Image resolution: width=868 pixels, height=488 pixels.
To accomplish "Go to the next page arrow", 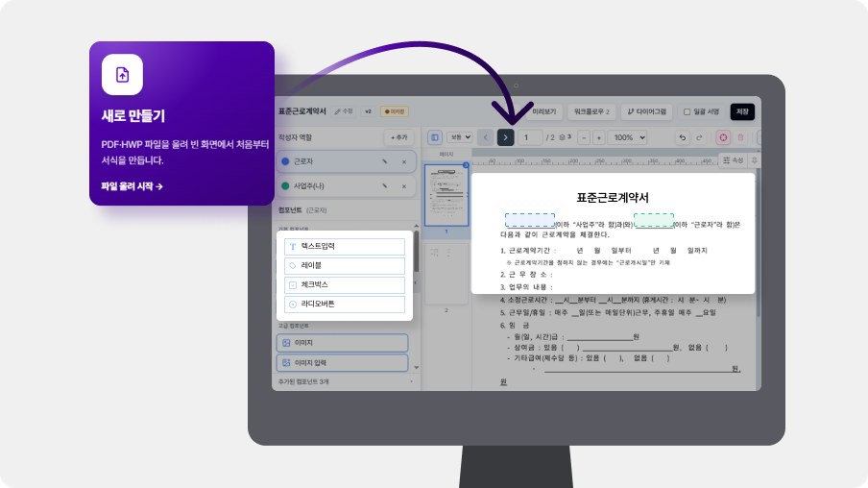I will point(505,137).
